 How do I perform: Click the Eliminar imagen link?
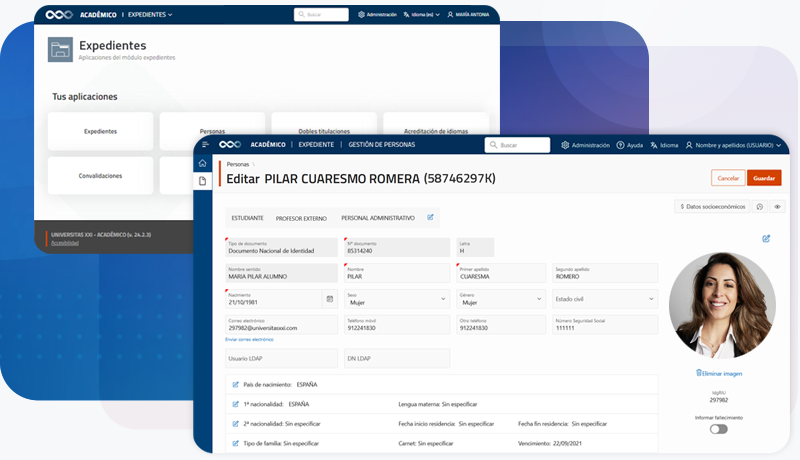tap(719, 373)
